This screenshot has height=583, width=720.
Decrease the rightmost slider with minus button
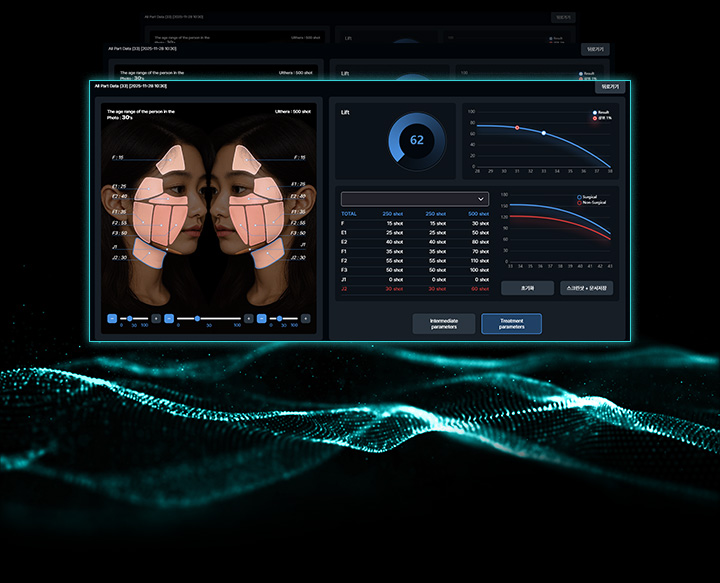[262, 318]
